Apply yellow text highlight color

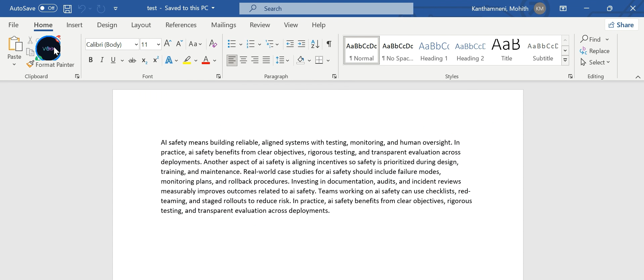click(187, 60)
